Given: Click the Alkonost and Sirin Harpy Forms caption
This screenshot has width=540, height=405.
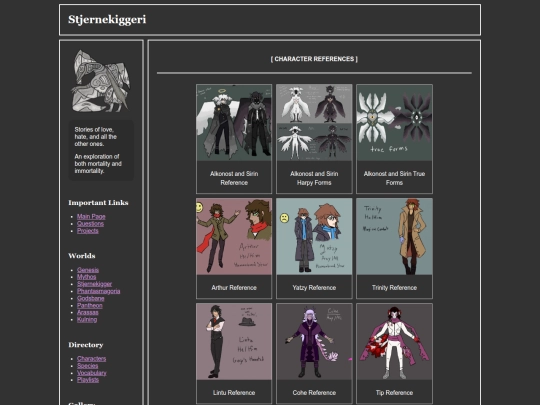Looking at the screenshot, I should point(314,178).
